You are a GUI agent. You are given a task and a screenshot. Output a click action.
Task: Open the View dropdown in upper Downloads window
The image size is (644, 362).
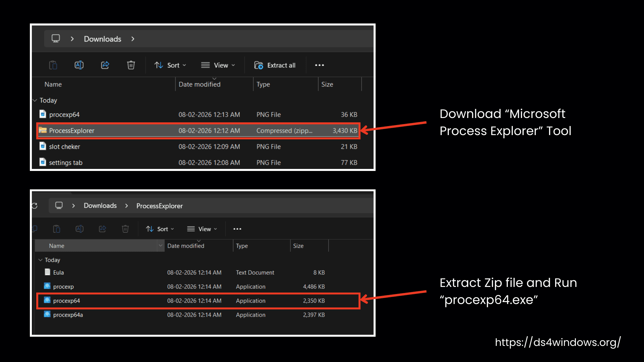[218, 65]
